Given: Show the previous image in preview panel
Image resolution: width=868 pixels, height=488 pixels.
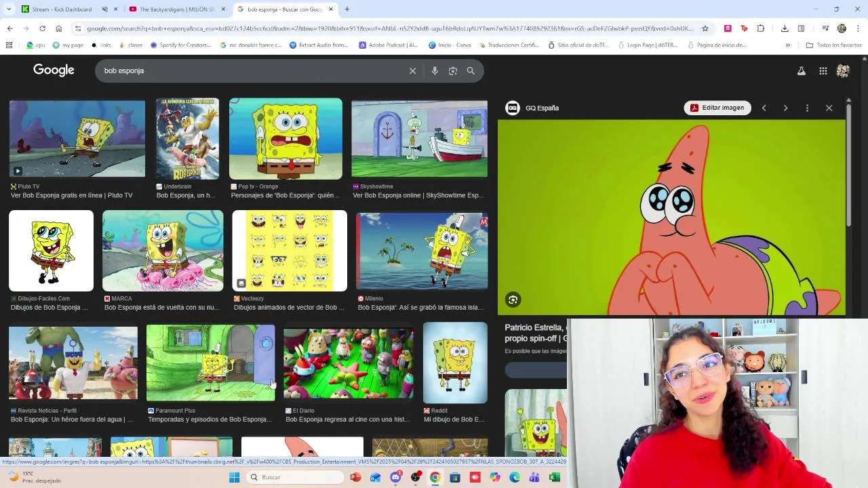Looking at the screenshot, I should pos(764,108).
